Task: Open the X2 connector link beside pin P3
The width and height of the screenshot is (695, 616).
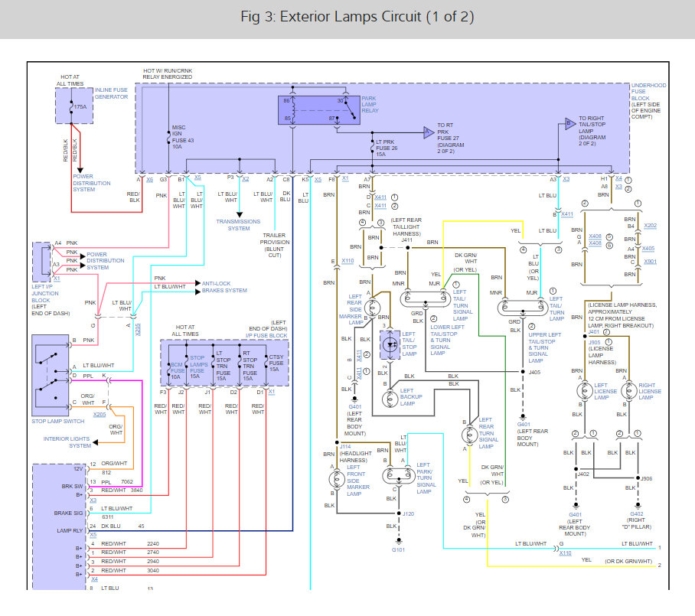Action: pos(246,178)
